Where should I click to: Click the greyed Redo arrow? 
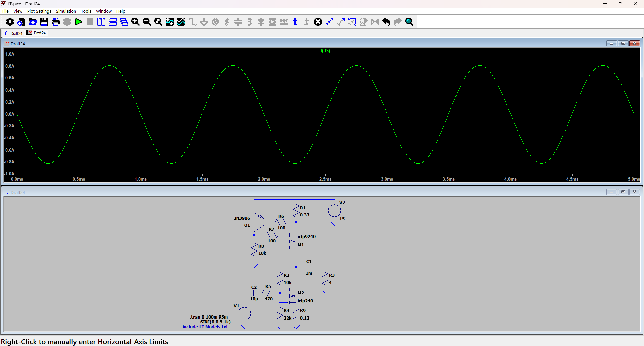click(x=398, y=22)
